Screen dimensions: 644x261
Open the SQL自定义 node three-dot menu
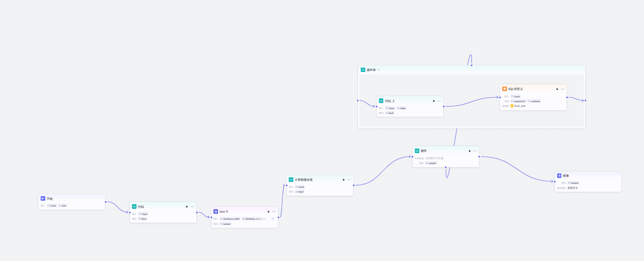coord(562,89)
